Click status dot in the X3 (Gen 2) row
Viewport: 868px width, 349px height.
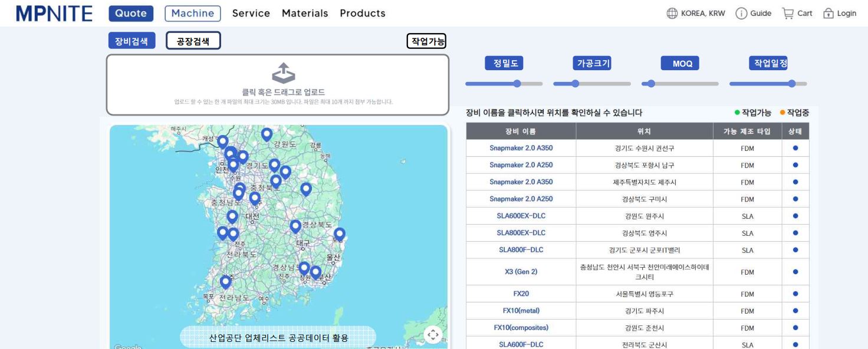(x=795, y=272)
